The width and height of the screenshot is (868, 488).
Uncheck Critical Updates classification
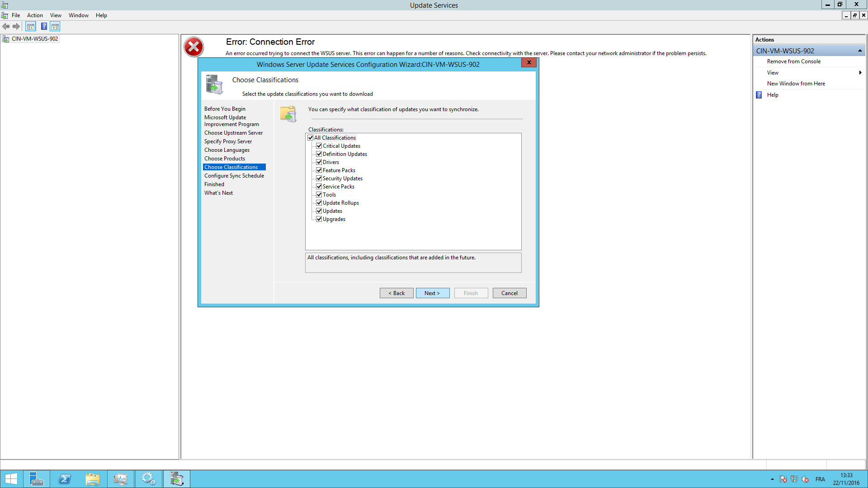point(319,146)
